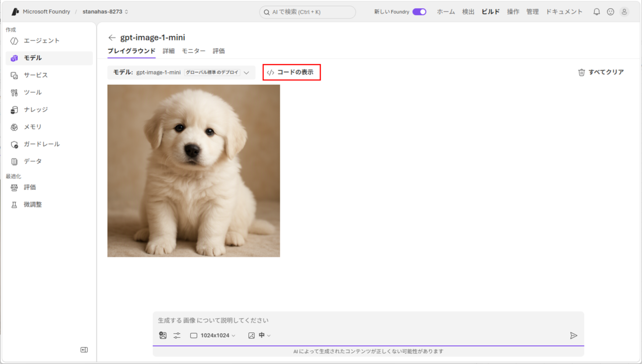Click the ガードレール sidebar icon
Image resolution: width=642 pixels, height=364 pixels.
click(14, 145)
